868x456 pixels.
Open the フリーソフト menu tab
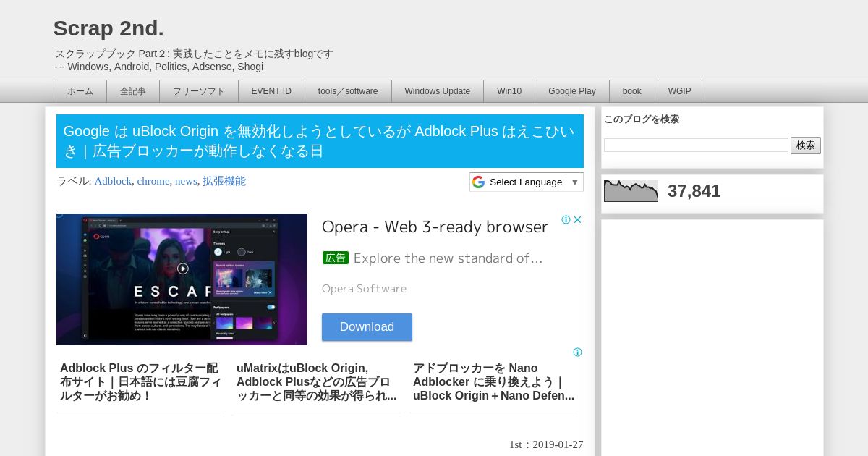(198, 91)
